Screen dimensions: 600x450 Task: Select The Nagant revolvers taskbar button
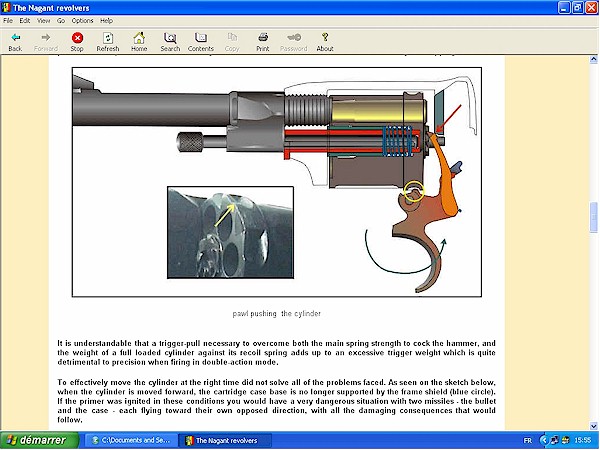pos(226,440)
